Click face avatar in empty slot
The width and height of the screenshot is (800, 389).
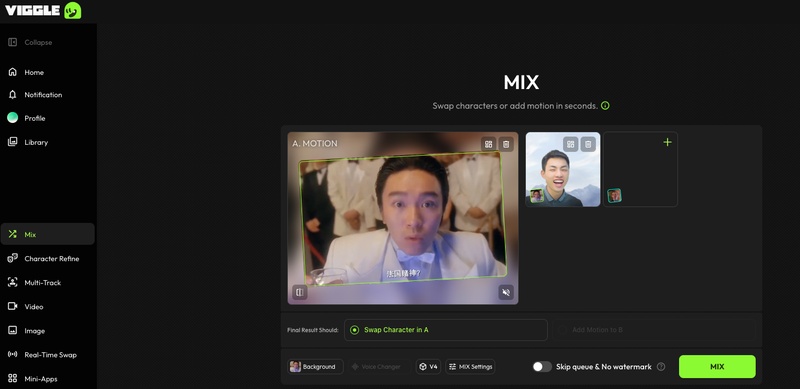(x=614, y=196)
